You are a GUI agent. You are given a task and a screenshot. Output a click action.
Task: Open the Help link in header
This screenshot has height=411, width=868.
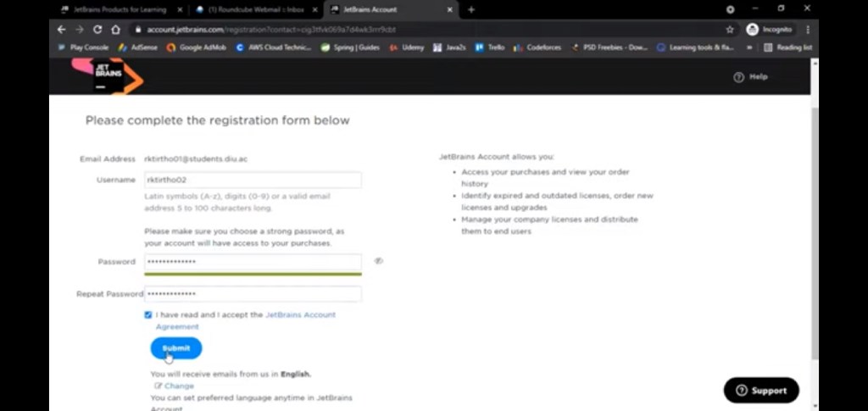coord(751,76)
